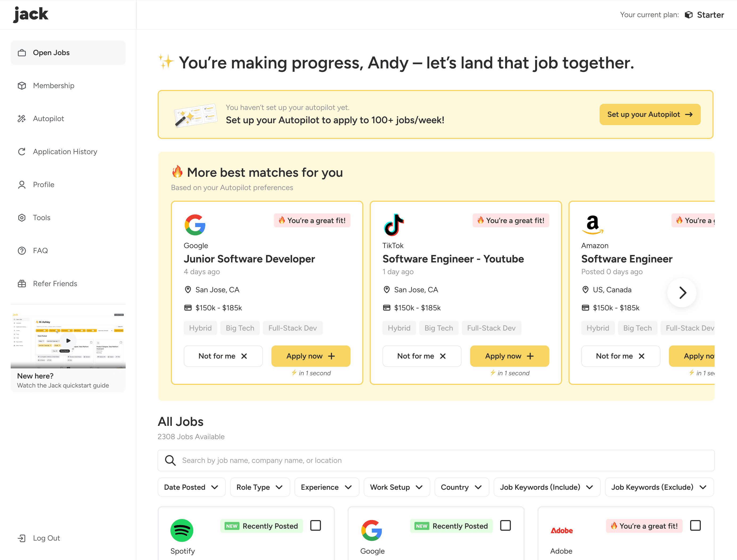Click the TikTok logo icon
Viewport: 737px width, 560px height.
coord(394,225)
